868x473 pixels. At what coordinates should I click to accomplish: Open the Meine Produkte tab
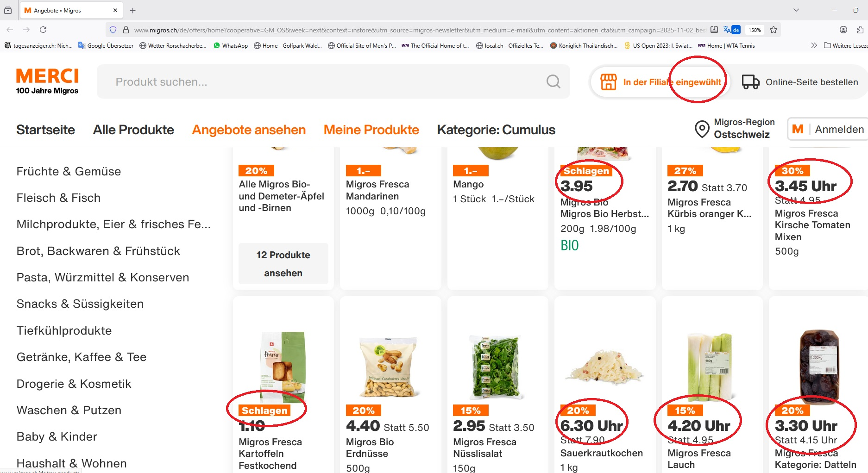[x=371, y=130]
